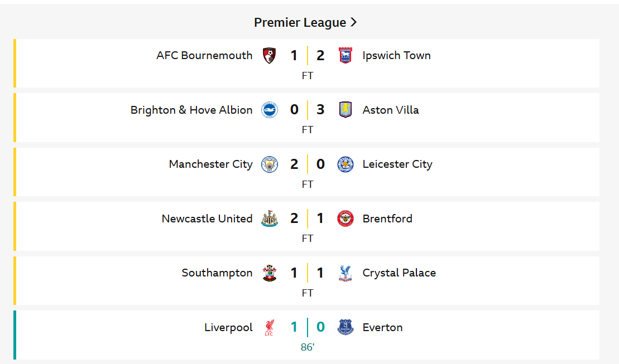Viewport: 619px width, 364px height.
Task: Click the Brighton & Hove Albion crest
Action: click(x=270, y=110)
